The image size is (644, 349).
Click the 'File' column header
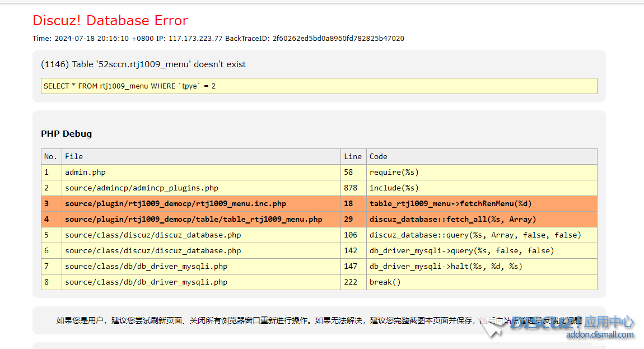pyautogui.click(x=74, y=156)
